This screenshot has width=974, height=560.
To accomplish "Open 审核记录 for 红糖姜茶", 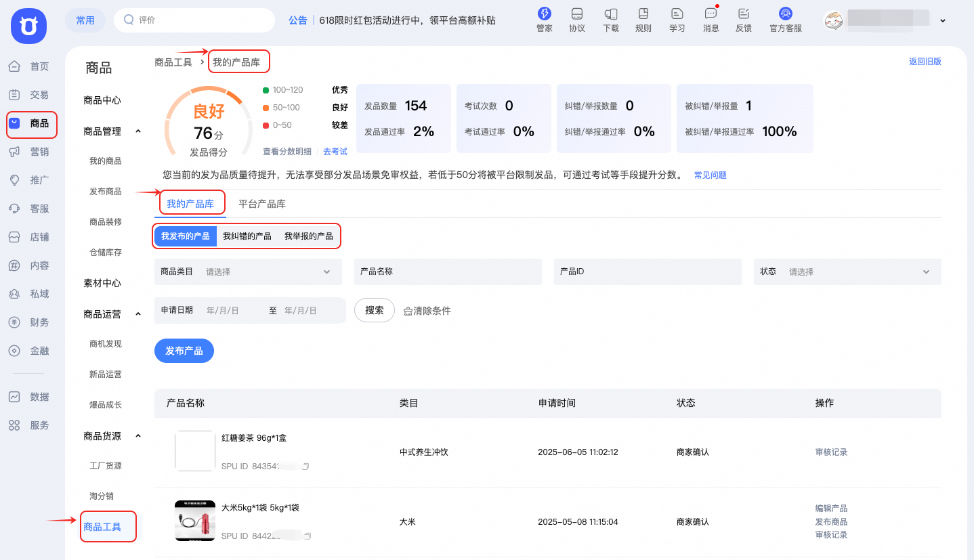I will coord(831,452).
